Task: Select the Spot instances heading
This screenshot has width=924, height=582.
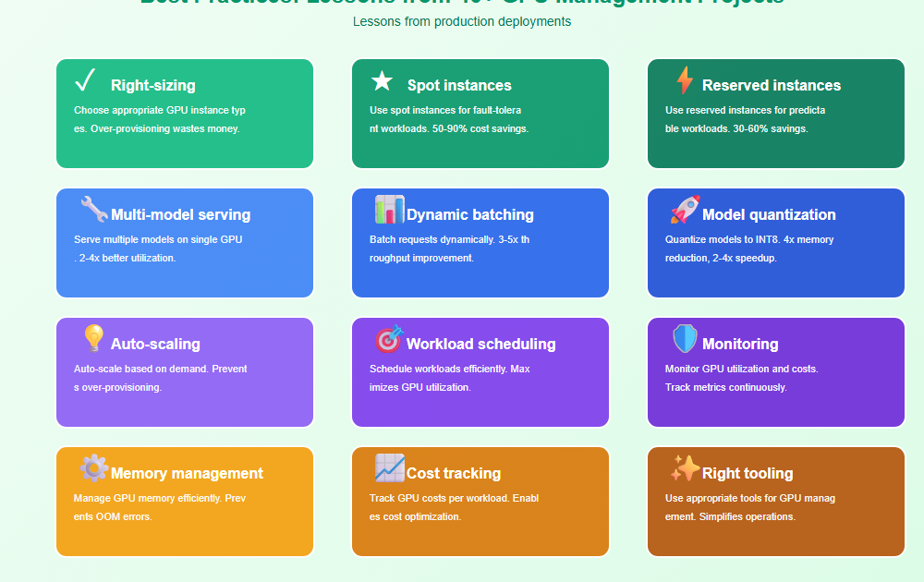Action: [x=459, y=85]
